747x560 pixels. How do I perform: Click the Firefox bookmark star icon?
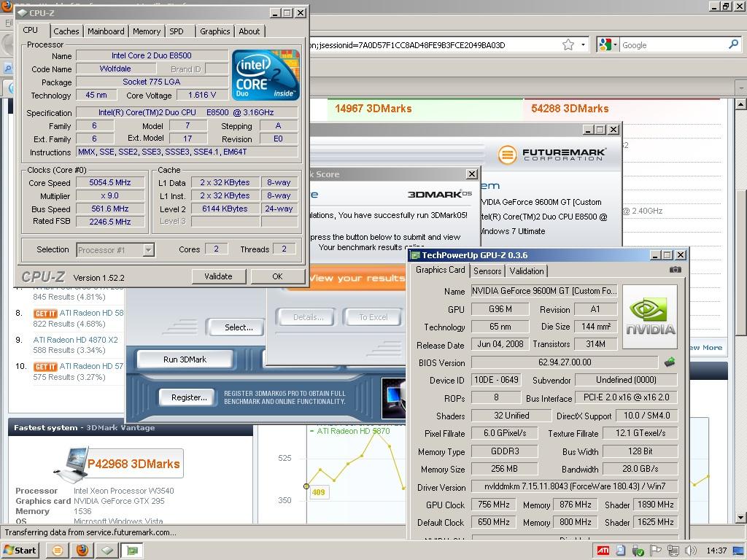[568, 45]
